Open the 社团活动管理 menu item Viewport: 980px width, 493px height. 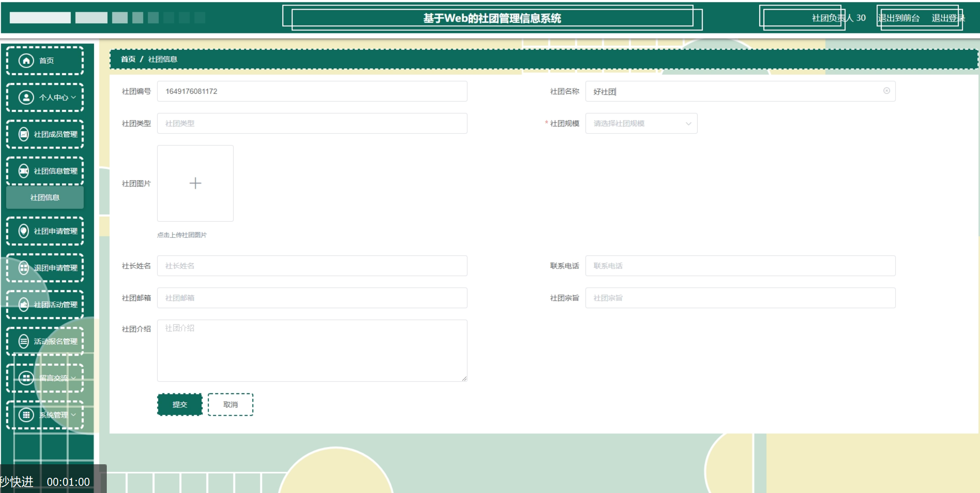(55, 305)
